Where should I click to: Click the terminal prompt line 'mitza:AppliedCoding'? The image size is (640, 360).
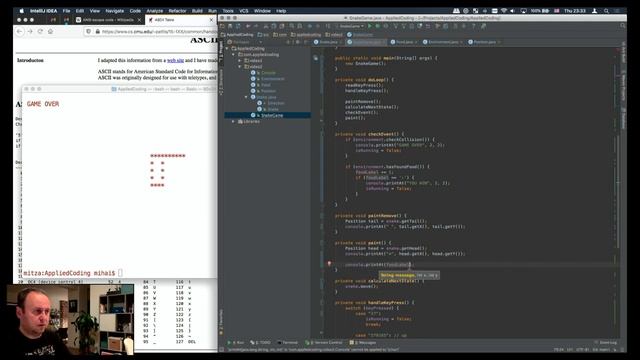[x=69, y=273]
